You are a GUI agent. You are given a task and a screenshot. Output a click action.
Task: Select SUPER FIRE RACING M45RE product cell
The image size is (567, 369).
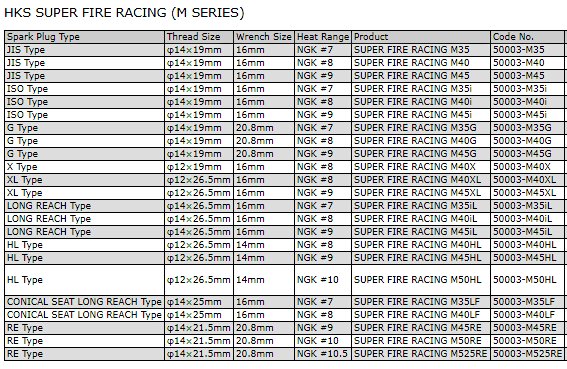(421, 328)
